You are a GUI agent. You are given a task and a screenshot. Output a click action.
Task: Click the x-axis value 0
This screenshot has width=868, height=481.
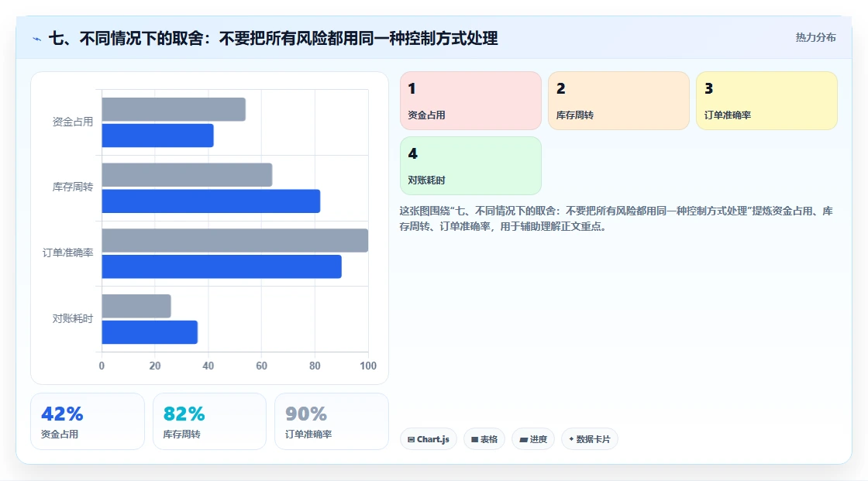pyautogui.click(x=102, y=366)
